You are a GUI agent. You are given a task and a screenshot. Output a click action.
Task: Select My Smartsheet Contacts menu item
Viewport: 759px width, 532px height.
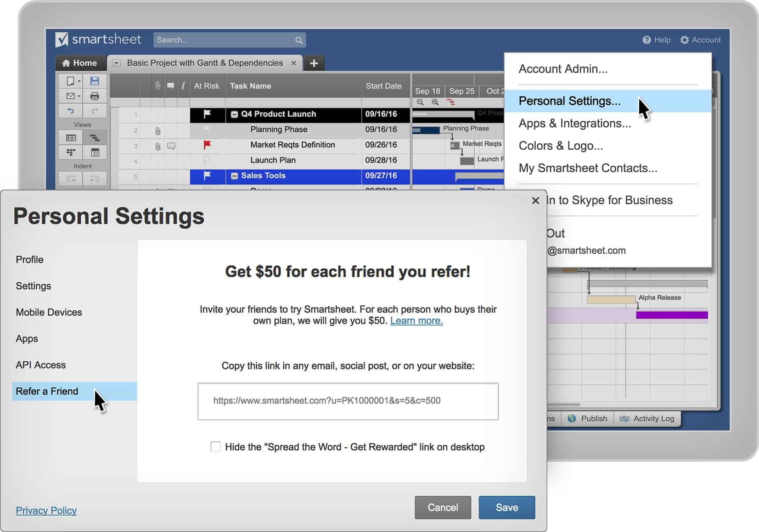[x=588, y=168]
